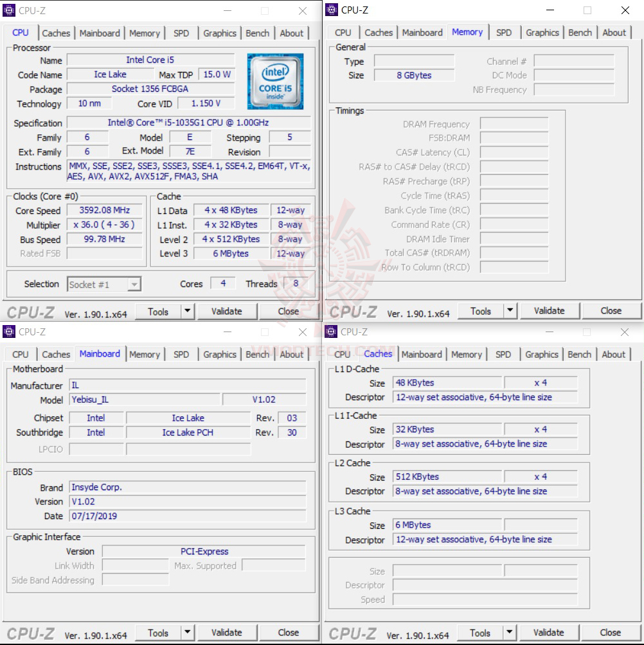Viewport: 644px width, 645px height.
Task: Select Bench tab in Memory window
Action: tap(580, 33)
